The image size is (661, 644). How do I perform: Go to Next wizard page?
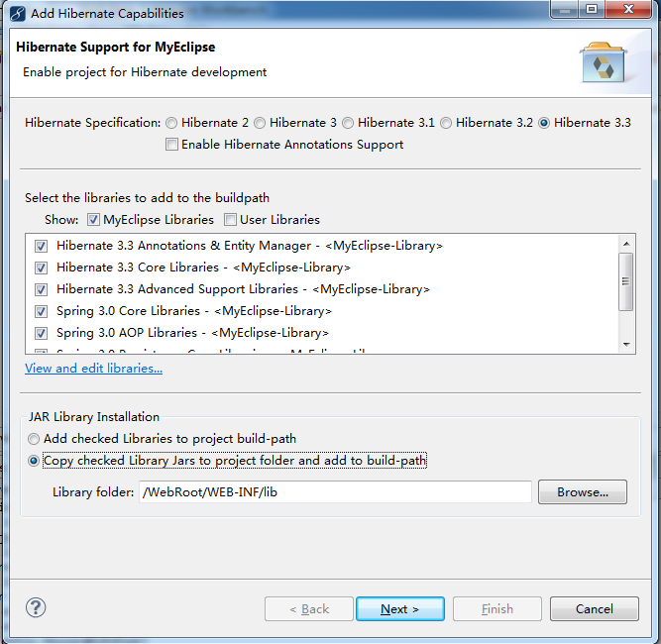click(x=400, y=609)
